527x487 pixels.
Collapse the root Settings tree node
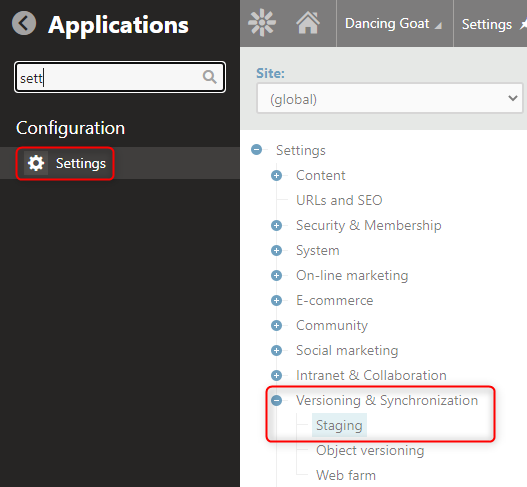256,150
